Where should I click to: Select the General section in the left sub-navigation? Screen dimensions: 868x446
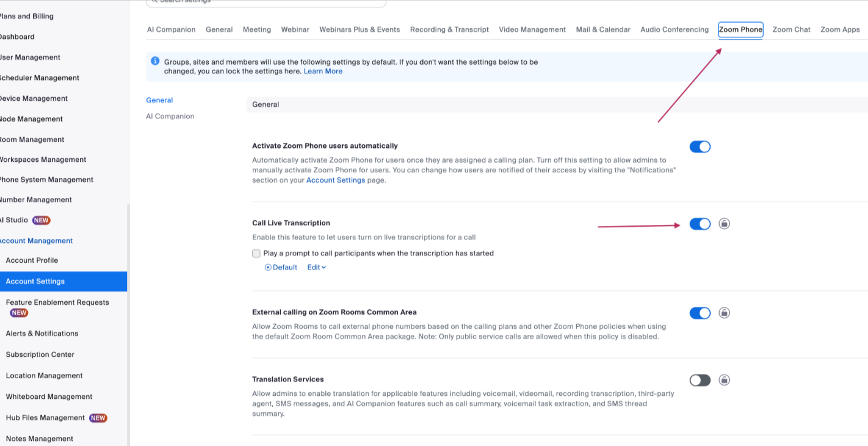pos(159,100)
